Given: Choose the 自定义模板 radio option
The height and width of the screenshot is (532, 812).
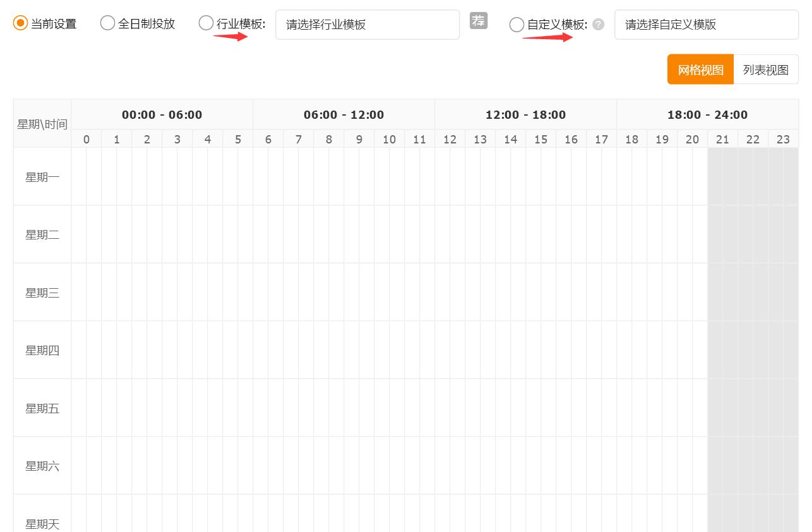Looking at the screenshot, I should [516, 25].
